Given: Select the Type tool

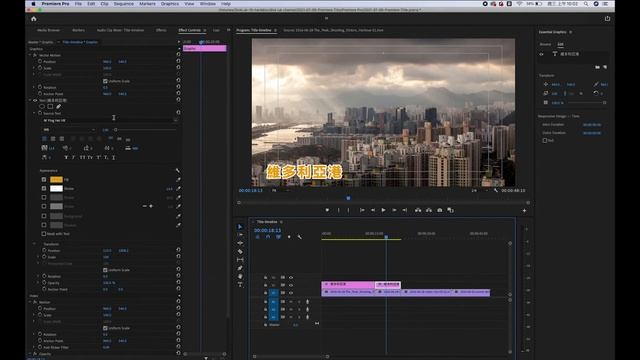Looking at the screenshot, I should click(x=240, y=284).
